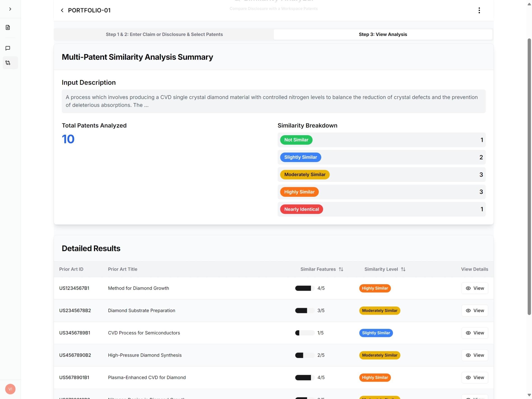The height and width of the screenshot is (399, 532).
Task: Click the Not Similar badge in the breakdown
Action: pyautogui.click(x=296, y=140)
